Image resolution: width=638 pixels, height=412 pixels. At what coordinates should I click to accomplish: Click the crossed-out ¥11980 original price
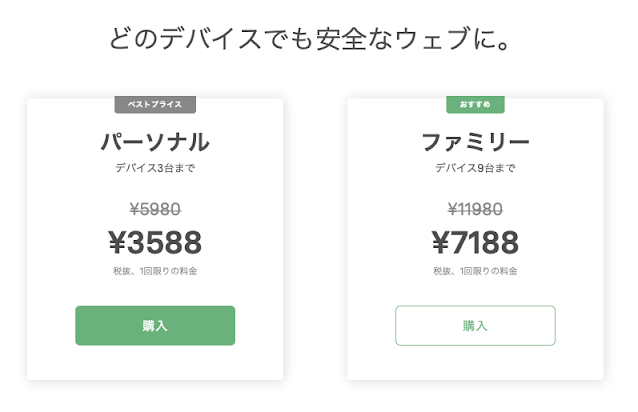coord(475,209)
